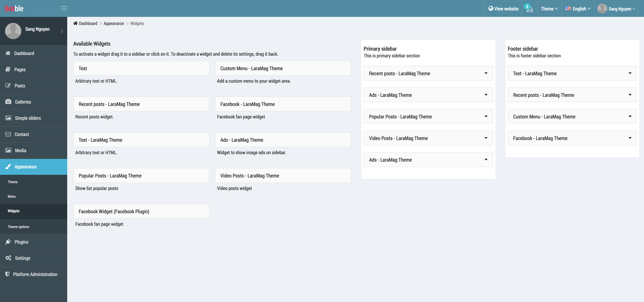Open the Theme dropdown in top bar
This screenshot has height=302, width=644.
(549, 9)
